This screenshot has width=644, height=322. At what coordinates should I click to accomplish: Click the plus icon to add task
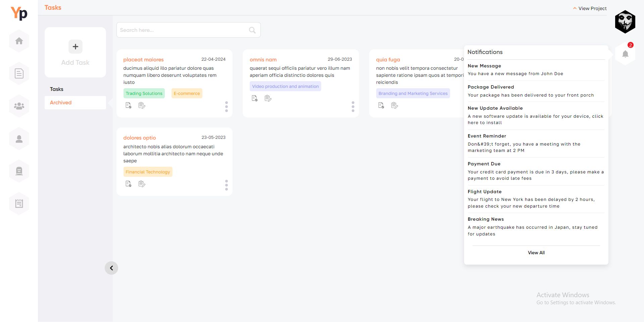(75, 47)
